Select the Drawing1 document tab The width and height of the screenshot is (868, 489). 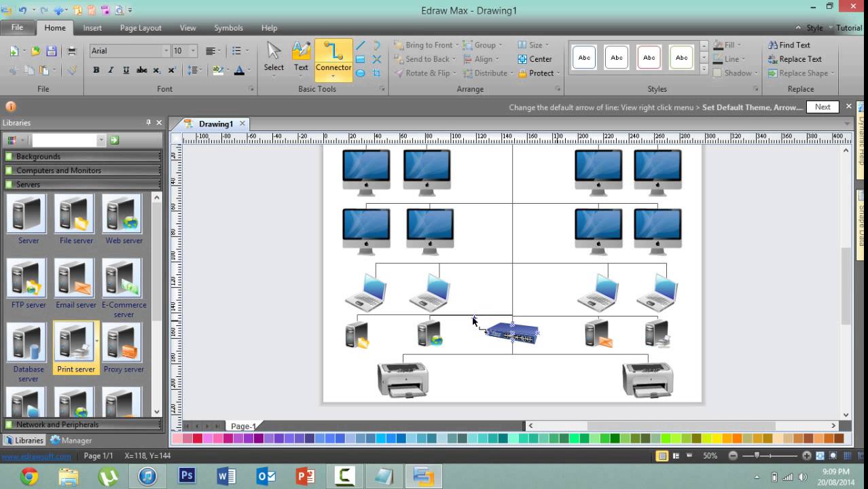tap(216, 124)
